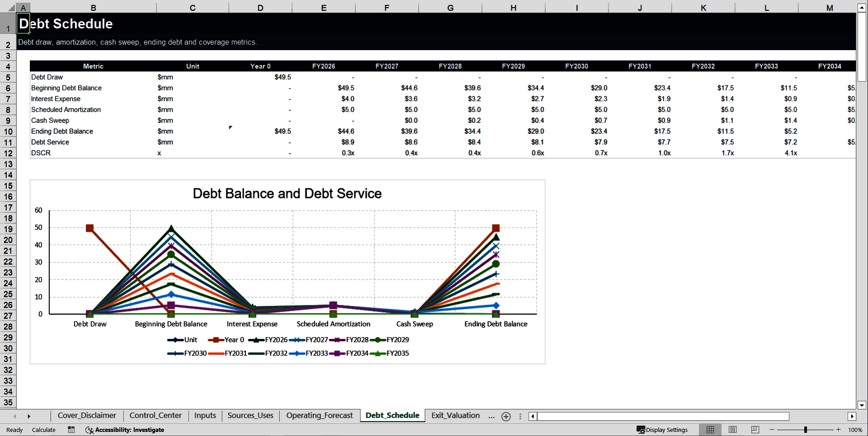This screenshot has width=868, height=436.
Task: Select column F header
Action: pos(387,8)
